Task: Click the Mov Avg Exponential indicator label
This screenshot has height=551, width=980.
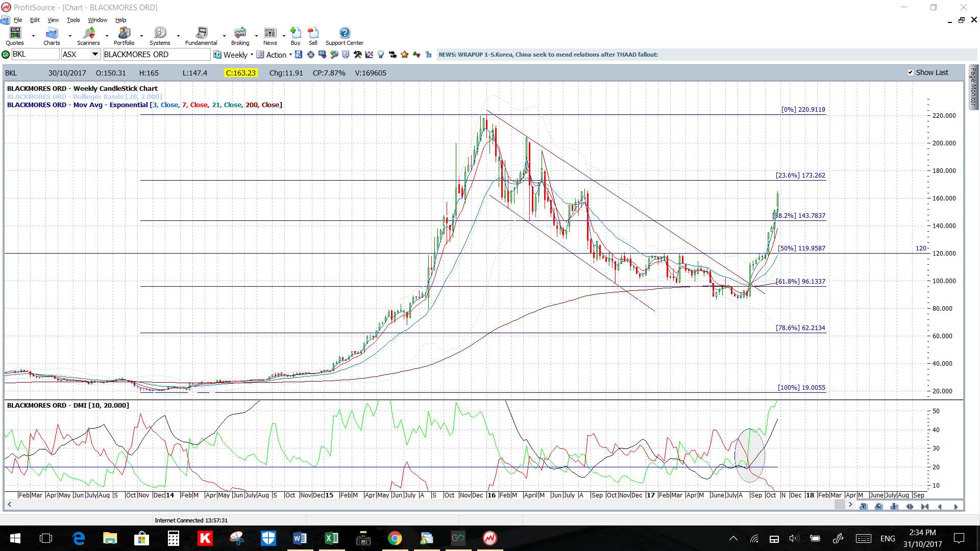Action: (144, 105)
